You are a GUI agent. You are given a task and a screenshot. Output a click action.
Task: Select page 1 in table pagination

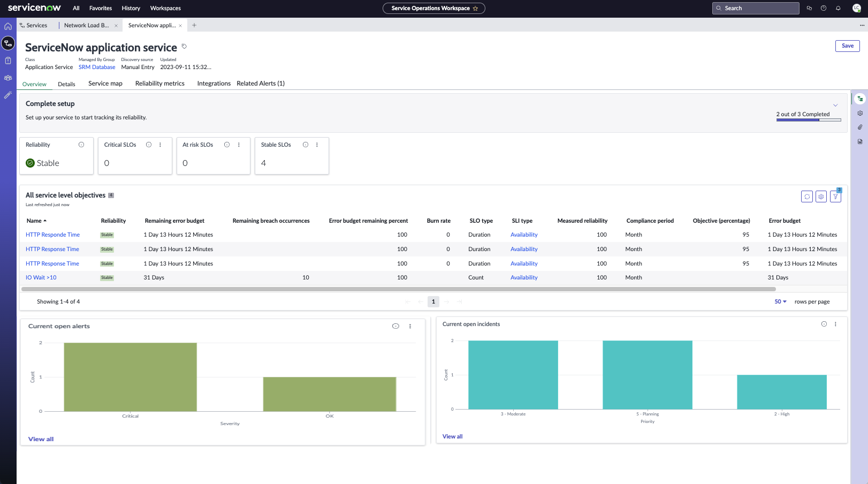click(x=433, y=301)
